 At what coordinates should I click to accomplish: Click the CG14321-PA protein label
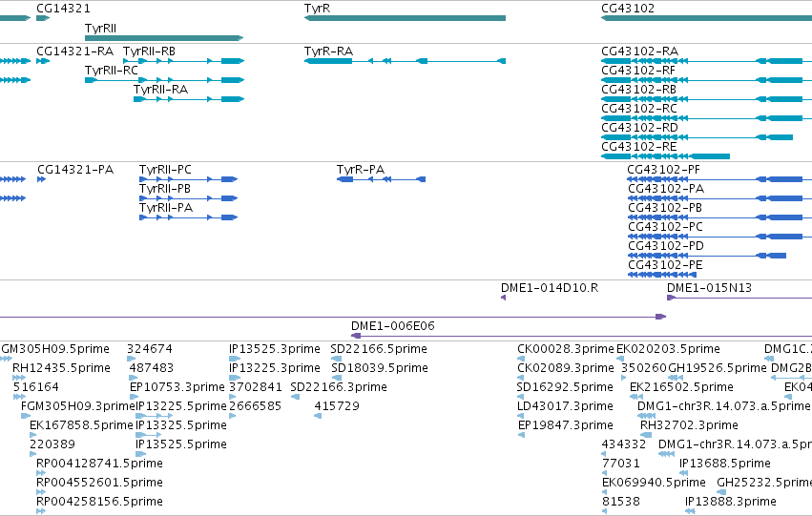75,170
